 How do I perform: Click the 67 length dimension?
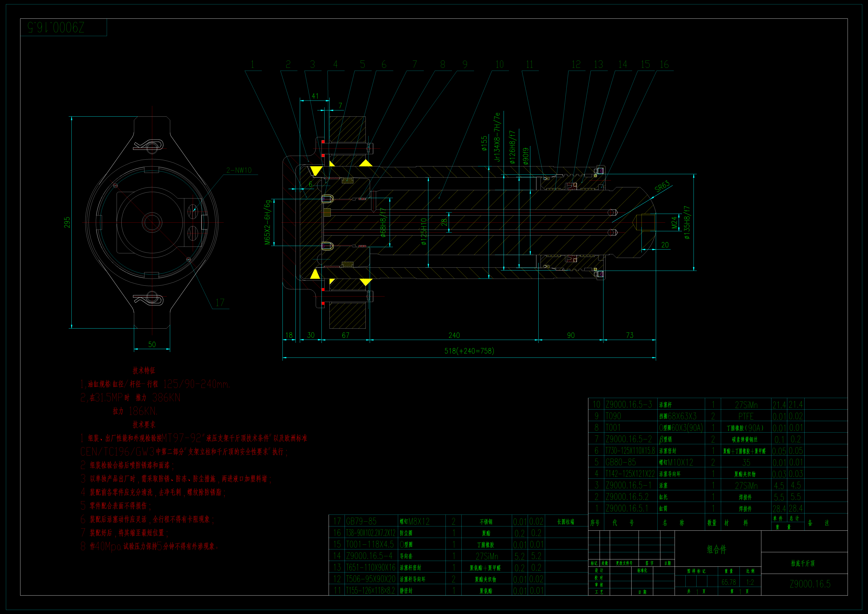click(346, 335)
